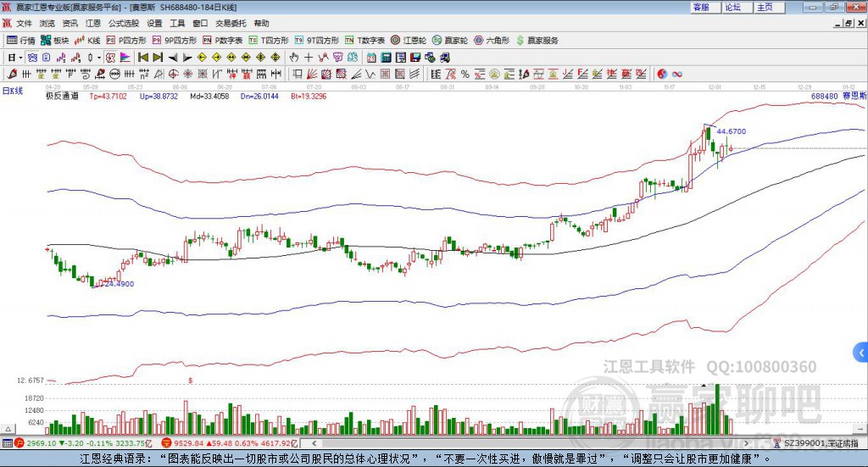Toggle the highlighted 极 channel indicator icon
This screenshot has width=868, height=467.
tap(111, 58)
